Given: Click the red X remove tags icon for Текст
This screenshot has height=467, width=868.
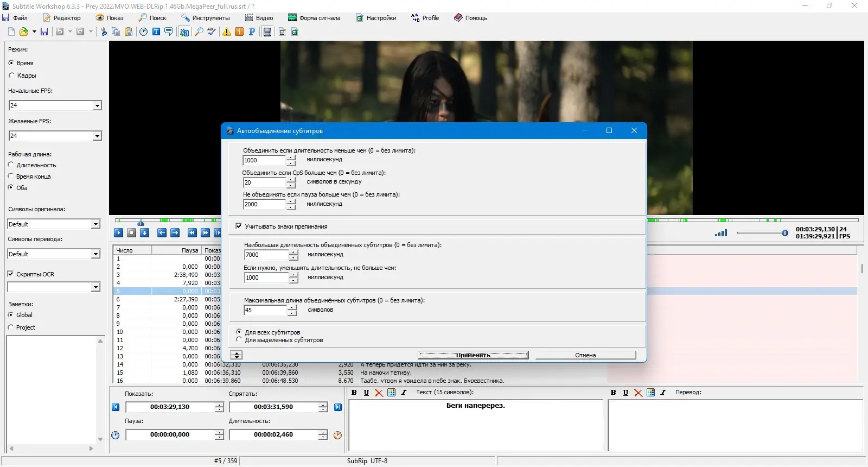Looking at the screenshot, I should (379, 393).
